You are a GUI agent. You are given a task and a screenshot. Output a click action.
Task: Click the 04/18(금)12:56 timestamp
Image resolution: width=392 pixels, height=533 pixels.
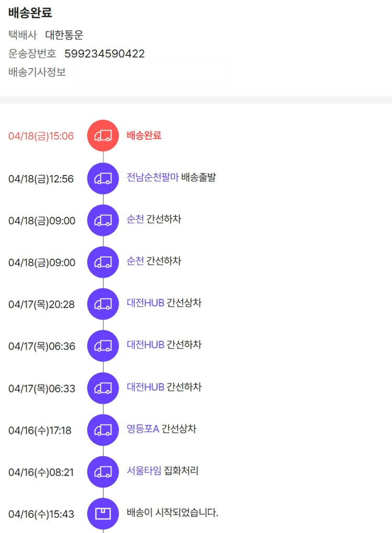click(41, 179)
